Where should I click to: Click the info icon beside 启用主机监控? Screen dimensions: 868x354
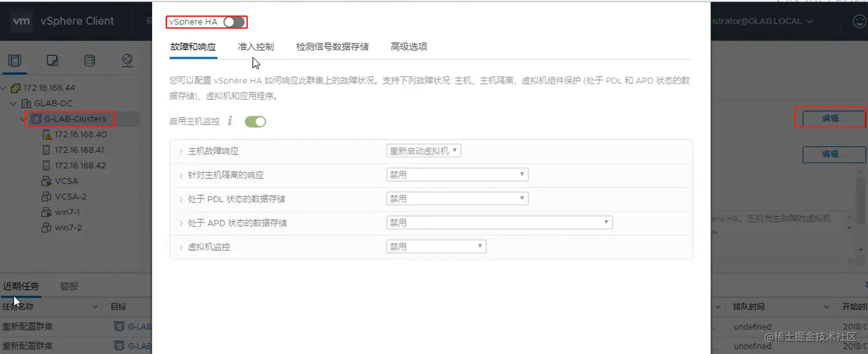(x=230, y=120)
